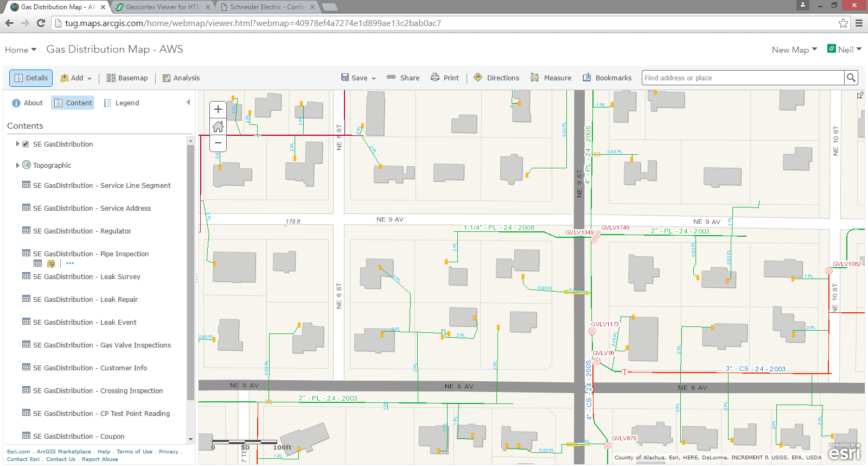
Task: Open the Bookmarks tool
Action: click(607, 78)
